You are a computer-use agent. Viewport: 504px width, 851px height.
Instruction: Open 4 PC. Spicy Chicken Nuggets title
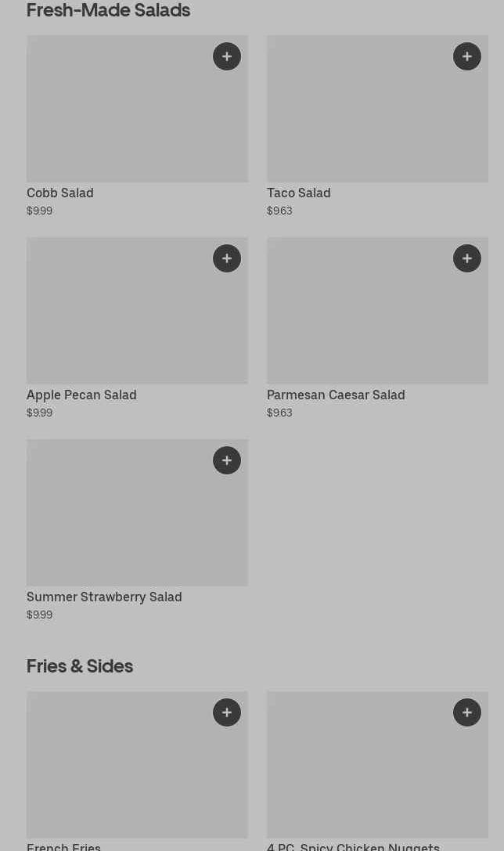point(353,846)
